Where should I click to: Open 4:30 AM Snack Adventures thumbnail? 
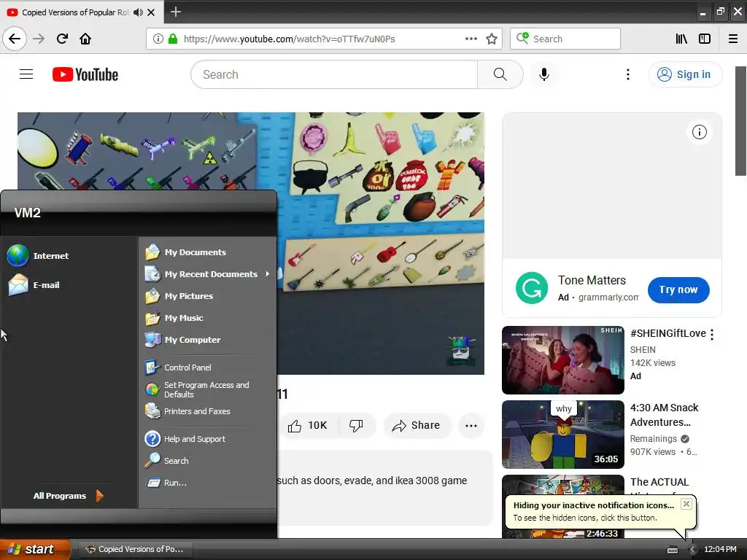[562, 435]
